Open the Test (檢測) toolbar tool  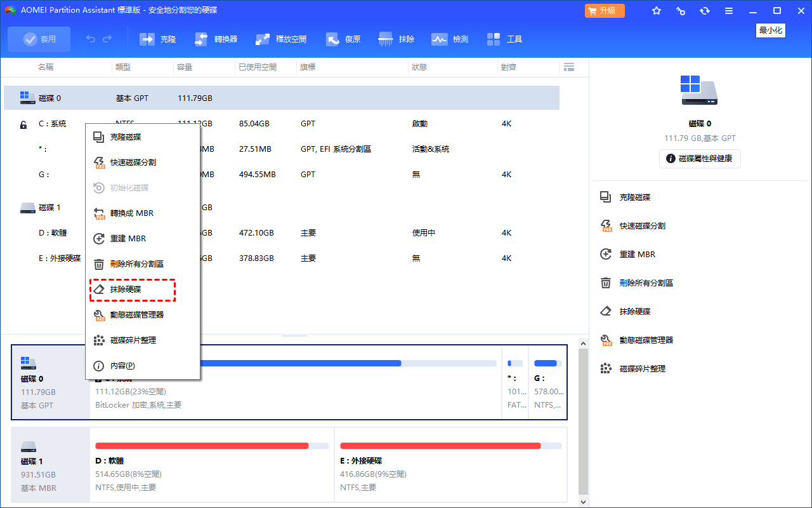click(x=450, y=39)
